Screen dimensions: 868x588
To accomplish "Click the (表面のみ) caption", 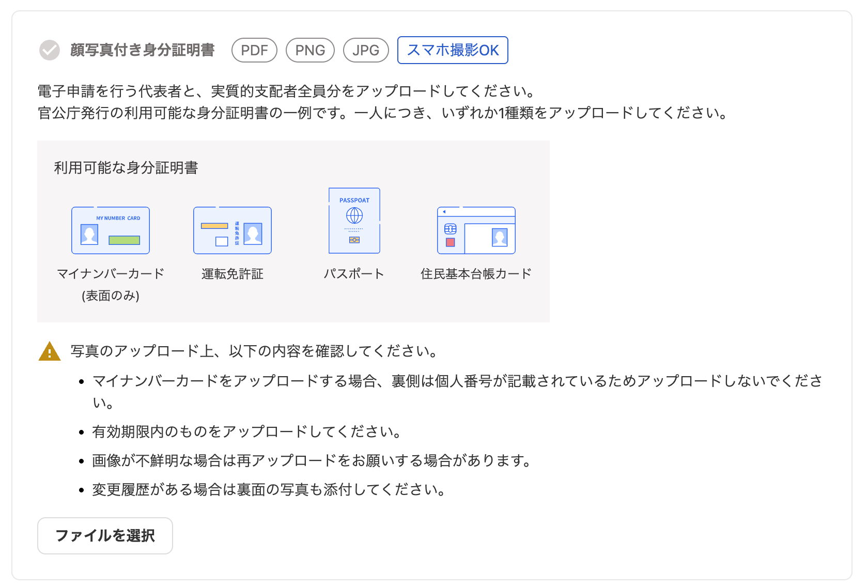I will click(111, 296).
